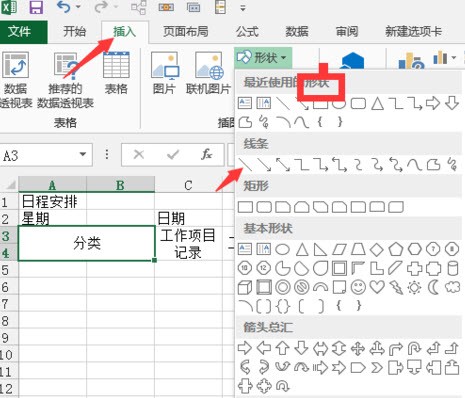Select row 5 header
This screenshot has width=465, height=398.
pyautogui.click(x=9, y=269)
